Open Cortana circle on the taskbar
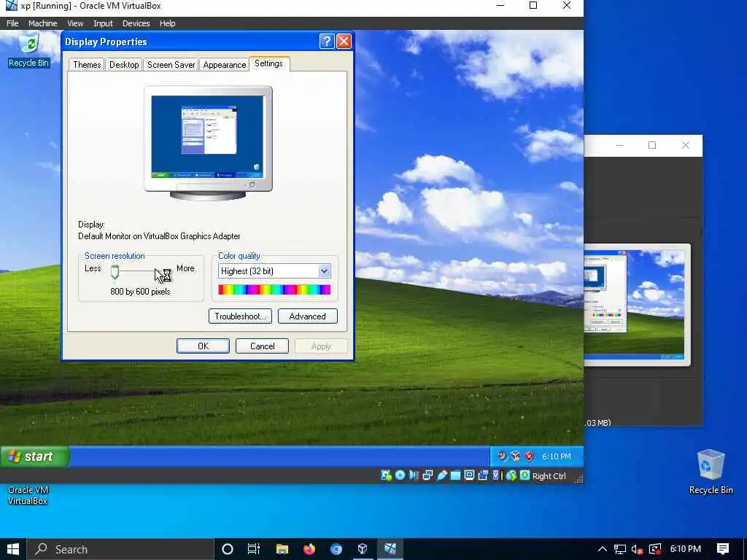This screenshot has width=747, height=560. tap(228, 549)
